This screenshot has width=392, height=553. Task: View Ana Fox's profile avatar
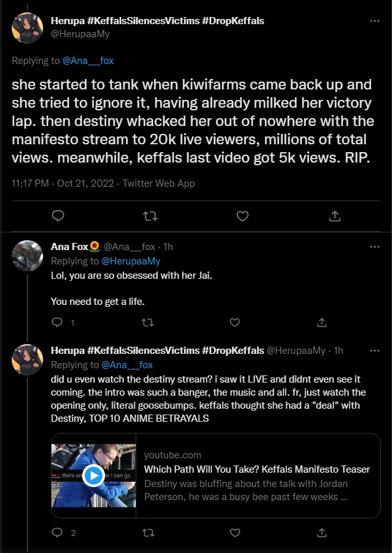[x=28, y=256]
